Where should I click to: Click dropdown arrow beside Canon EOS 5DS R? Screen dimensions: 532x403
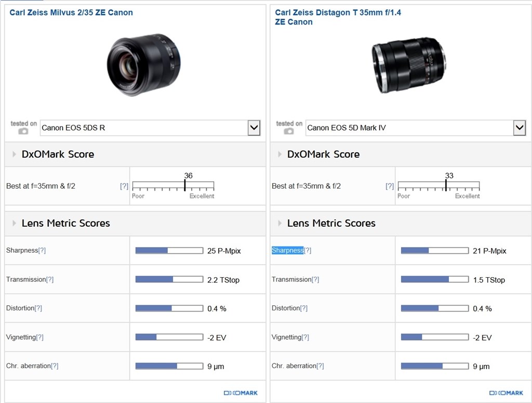pos(254,127)
